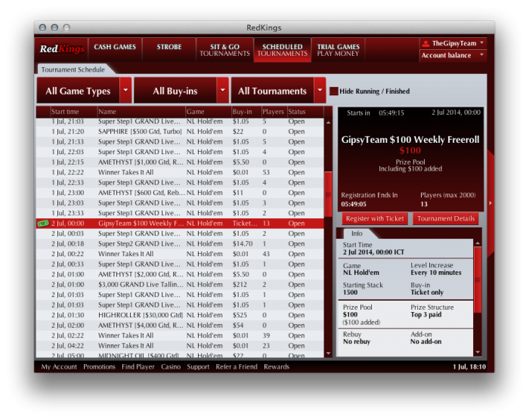Open the All Tournaments dropdown
Image resolution: width=529 pixels, height=420 pixels.
278,91
